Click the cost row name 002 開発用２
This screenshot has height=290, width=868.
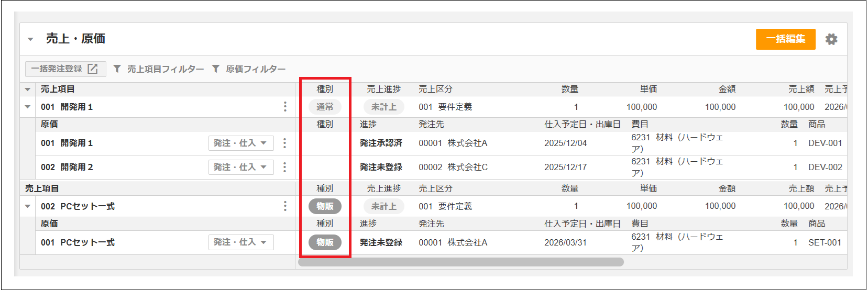[67, 167]
